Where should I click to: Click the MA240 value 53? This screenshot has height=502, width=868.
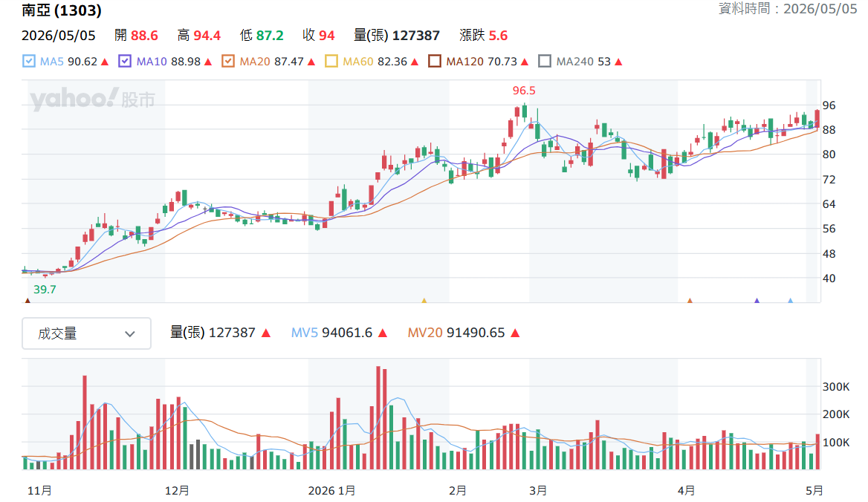(604, 62)
